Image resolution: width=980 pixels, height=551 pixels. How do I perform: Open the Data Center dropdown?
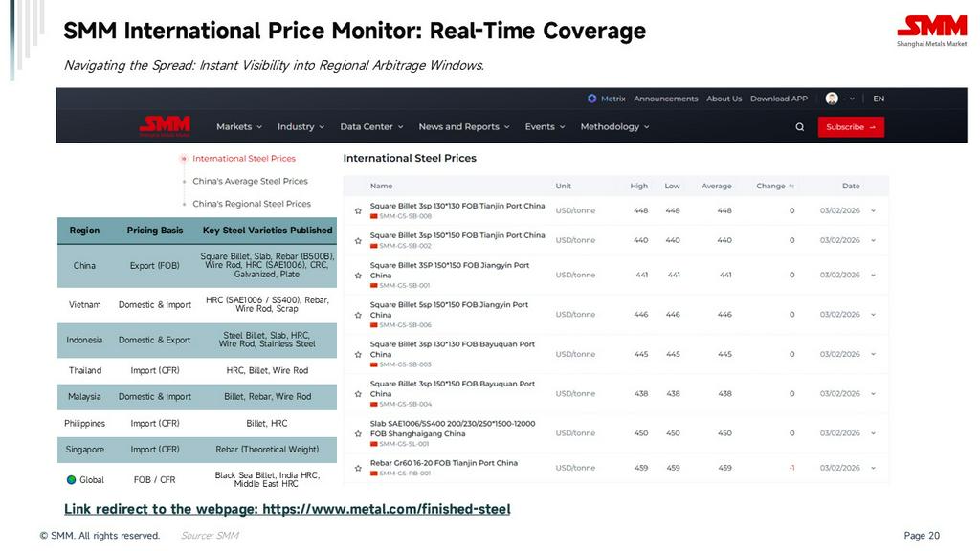coord(371,127)
